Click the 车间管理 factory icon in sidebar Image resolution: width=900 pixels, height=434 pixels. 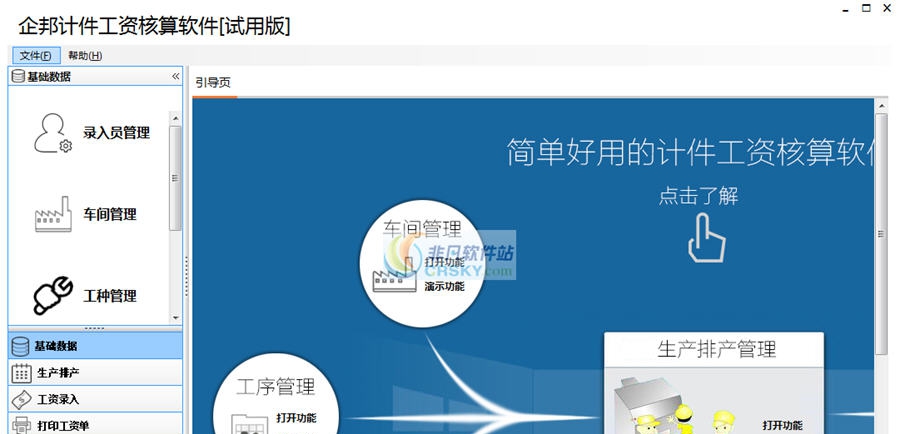(53, 215)
